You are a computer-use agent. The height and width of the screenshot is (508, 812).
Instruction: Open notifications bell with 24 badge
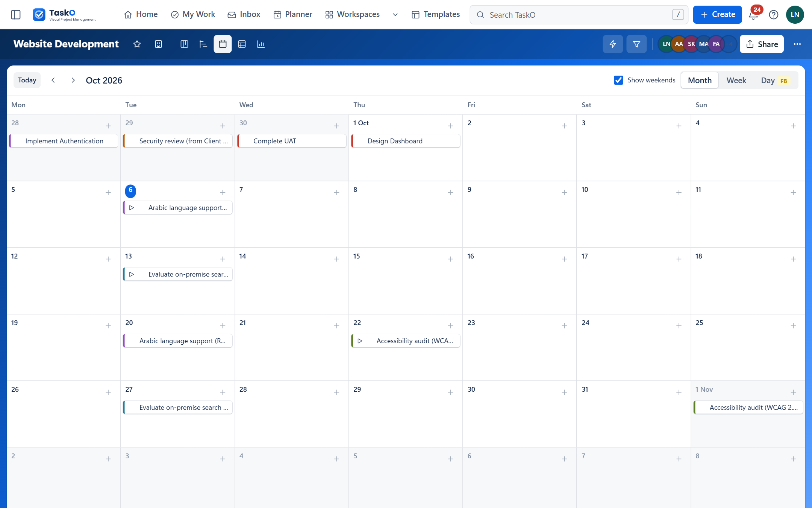754,14
